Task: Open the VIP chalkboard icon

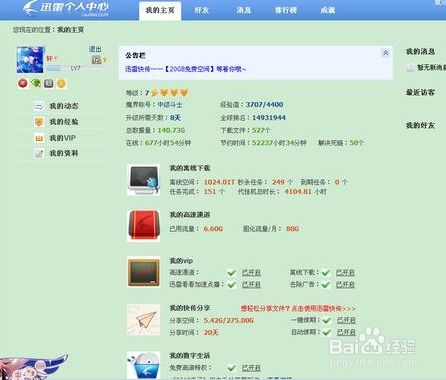Action: [x=143, y=272]
